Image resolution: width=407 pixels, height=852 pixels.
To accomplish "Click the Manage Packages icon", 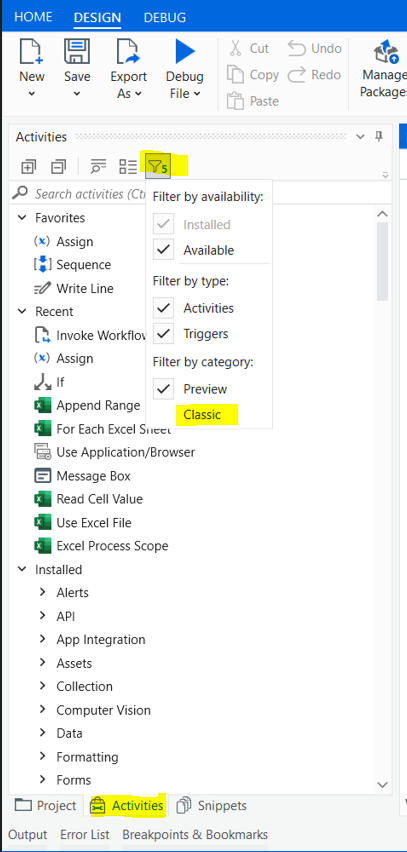I will 387,53.
